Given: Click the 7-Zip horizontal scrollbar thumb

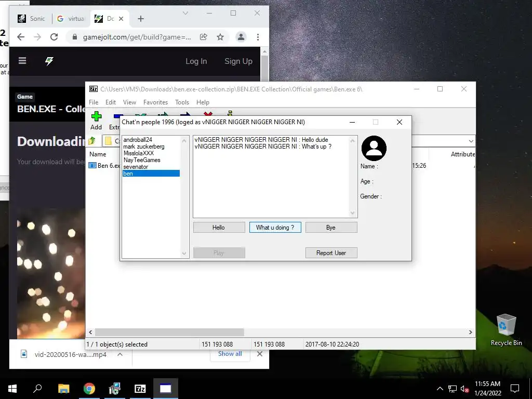Looking at the screenshot, I should click(x=169, y=332).
